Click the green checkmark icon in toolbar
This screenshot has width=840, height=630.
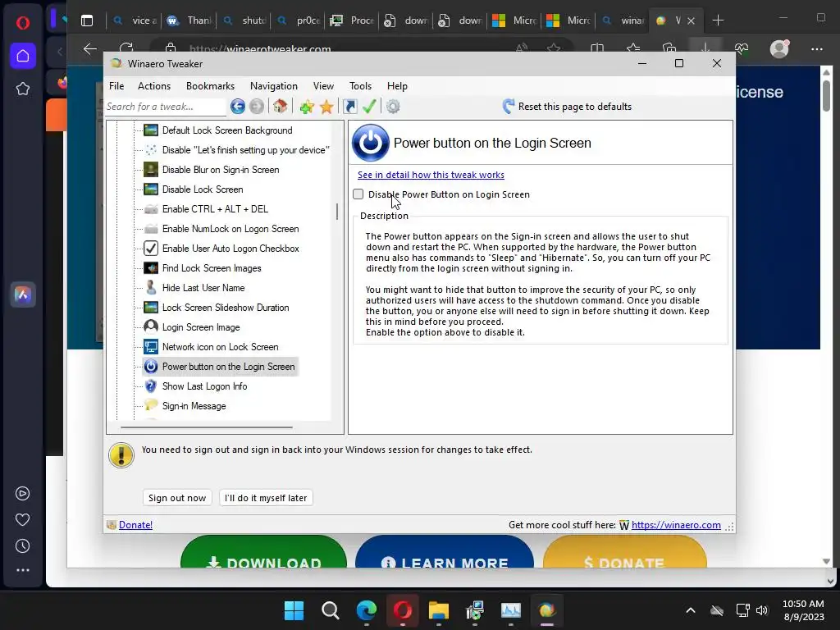(369, 107)
